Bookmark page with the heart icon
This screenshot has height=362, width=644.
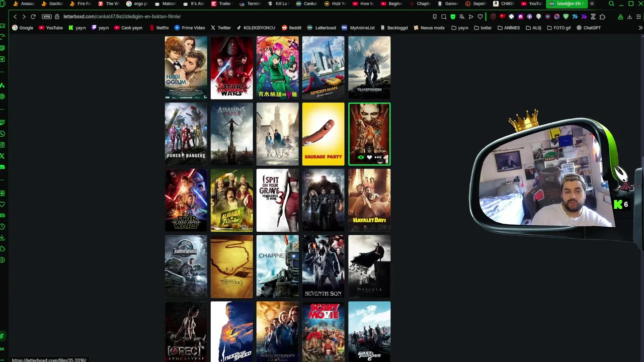(480, 17)
